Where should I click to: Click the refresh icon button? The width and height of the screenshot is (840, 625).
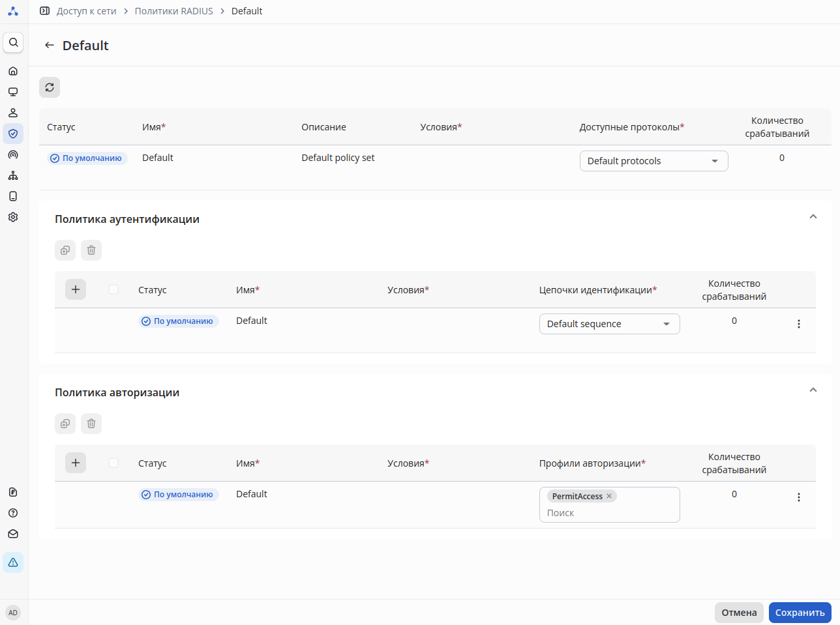pyautogui.click(x=50, y=87)
